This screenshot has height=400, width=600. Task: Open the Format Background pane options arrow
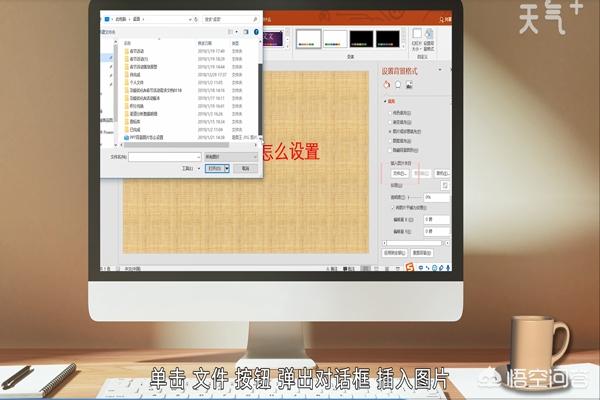point(440,70)
